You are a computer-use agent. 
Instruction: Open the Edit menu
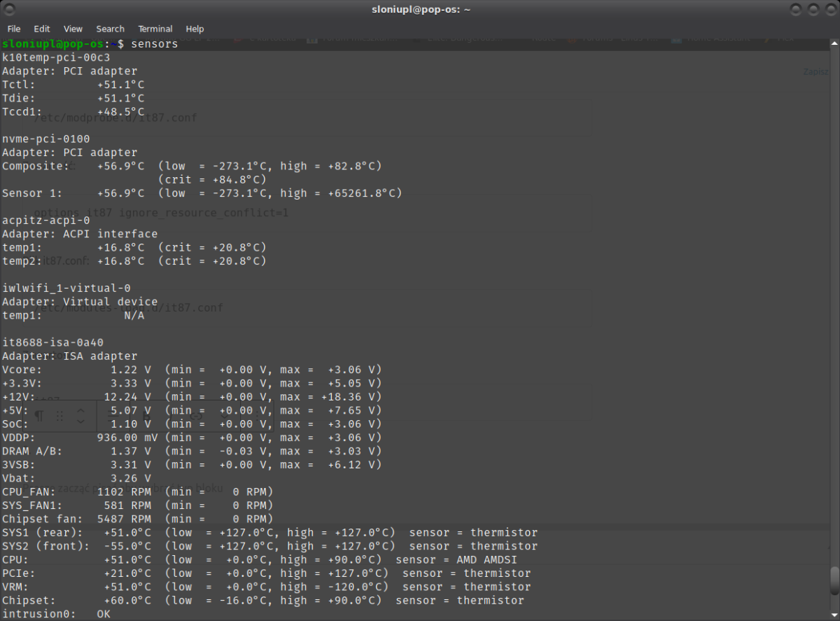[x=42, y=29]
